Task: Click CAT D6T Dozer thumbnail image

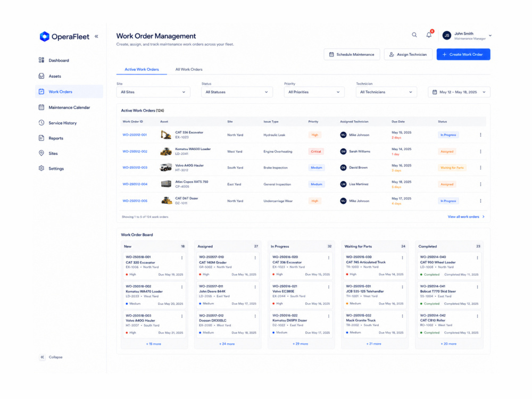Action: click(166, 201)
